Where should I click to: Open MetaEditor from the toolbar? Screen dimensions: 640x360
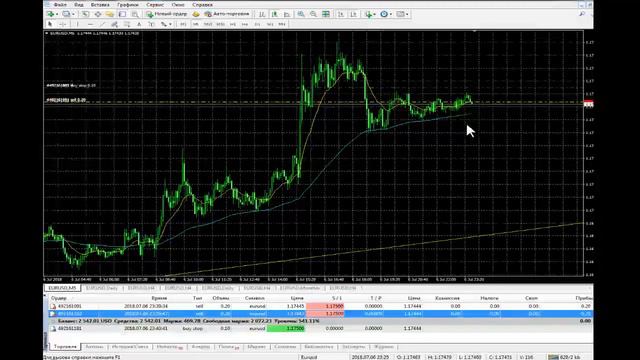[x=196, y=14]
